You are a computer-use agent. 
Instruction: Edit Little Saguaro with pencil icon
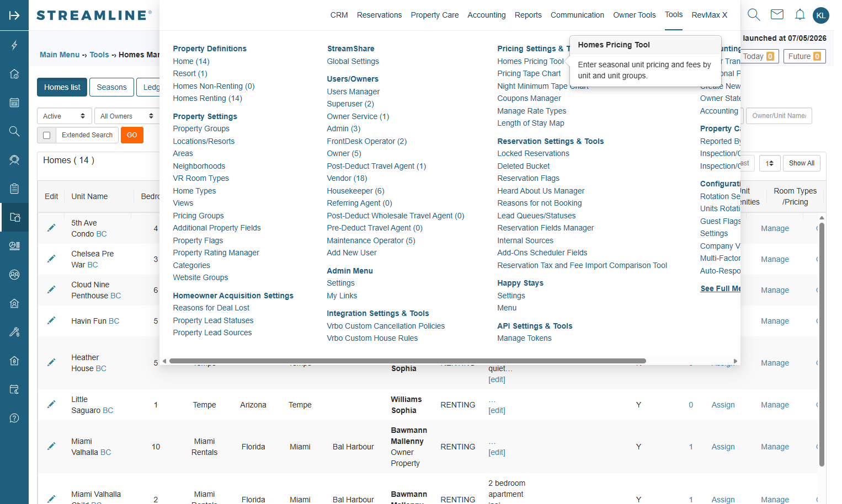click(51, 404)
